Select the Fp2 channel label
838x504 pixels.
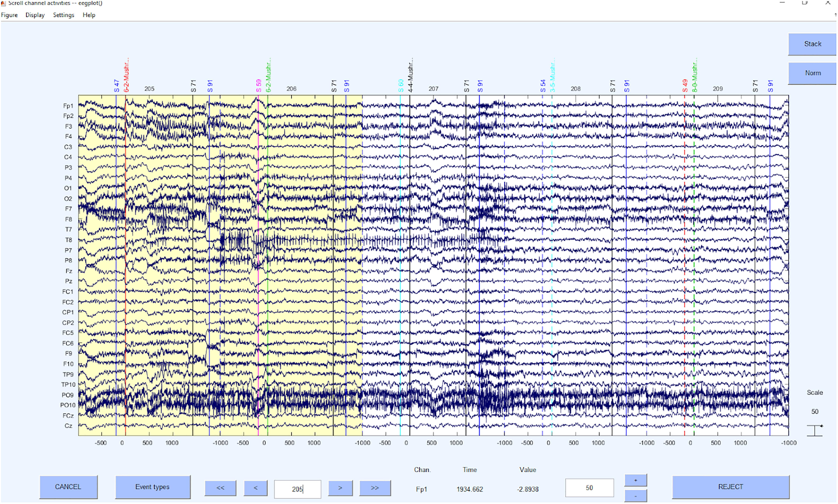click(68, 116)
